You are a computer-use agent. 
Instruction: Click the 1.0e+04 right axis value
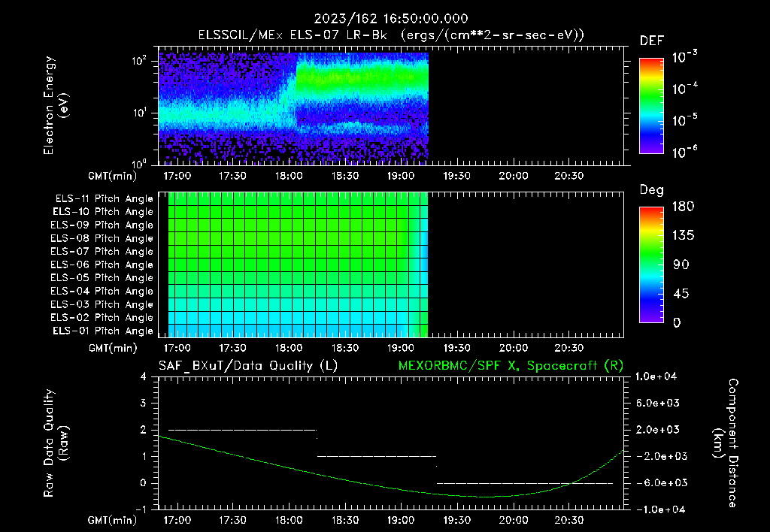pyautogui.click(x=656, y=376)
